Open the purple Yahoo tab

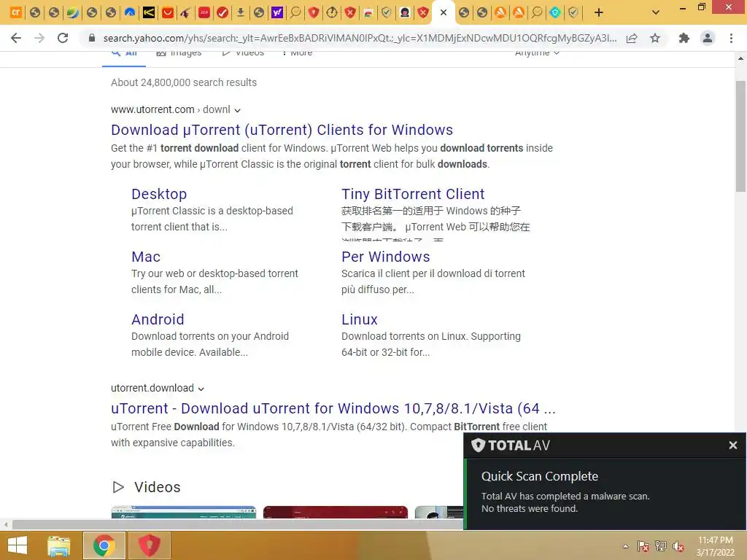coord(276,12)
